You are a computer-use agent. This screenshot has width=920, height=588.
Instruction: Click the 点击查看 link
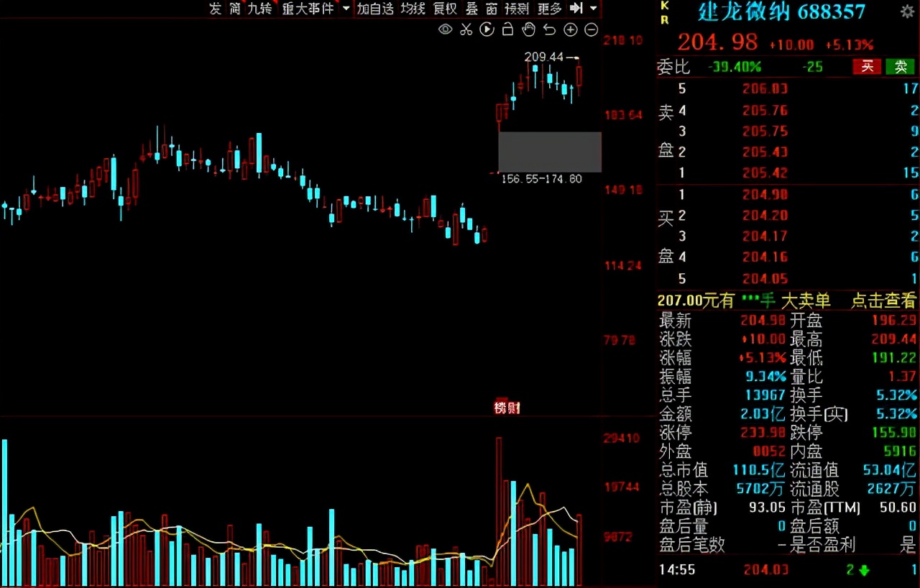tap(884, 300)
